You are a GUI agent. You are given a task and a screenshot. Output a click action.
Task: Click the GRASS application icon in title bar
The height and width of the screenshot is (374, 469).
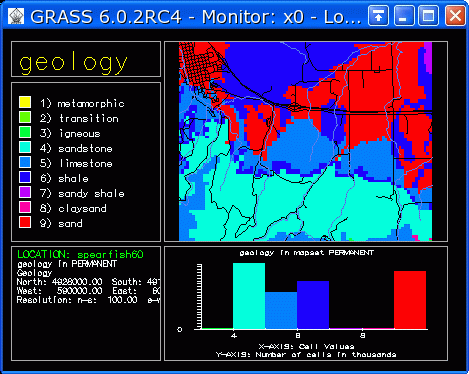coord(16,16)
